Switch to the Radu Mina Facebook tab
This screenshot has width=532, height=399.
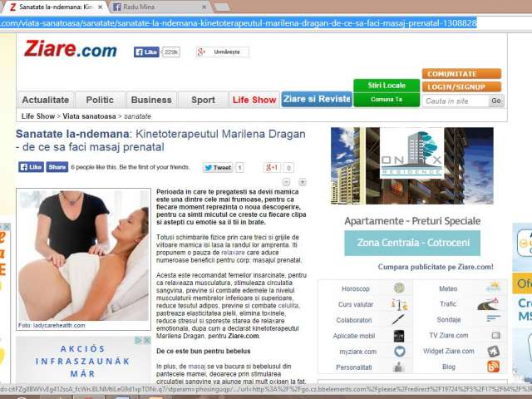(160, 7)
